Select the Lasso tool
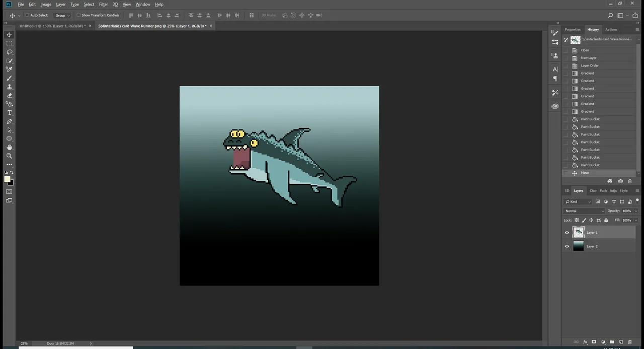This screenshot has height=349, width=644. pos(9,52)
